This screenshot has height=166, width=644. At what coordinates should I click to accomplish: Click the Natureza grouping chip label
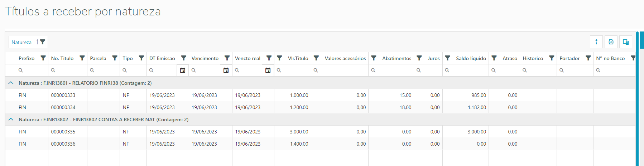(21, 42)
